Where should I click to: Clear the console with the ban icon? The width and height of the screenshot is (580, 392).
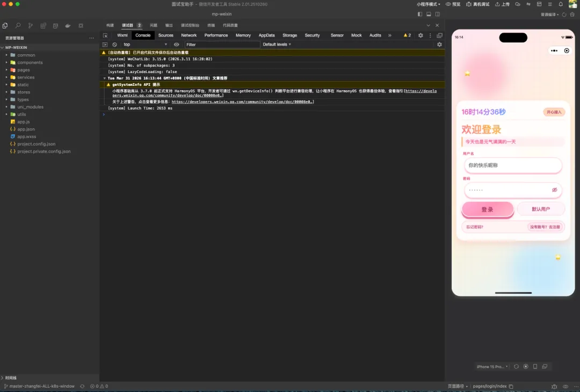click(x=115, y=45)
